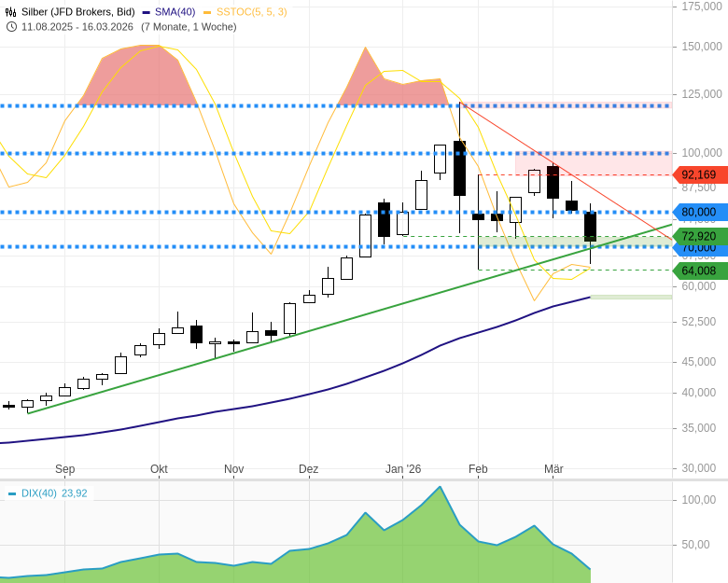728x583 pixels.
Task: Toggle the DIX(40) indicator label
Action: click(38, 493)
